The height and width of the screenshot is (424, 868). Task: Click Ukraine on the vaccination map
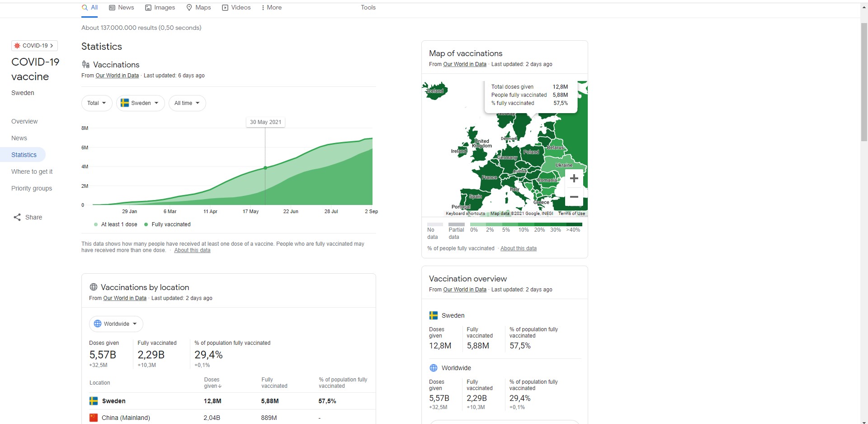point(564,165)
